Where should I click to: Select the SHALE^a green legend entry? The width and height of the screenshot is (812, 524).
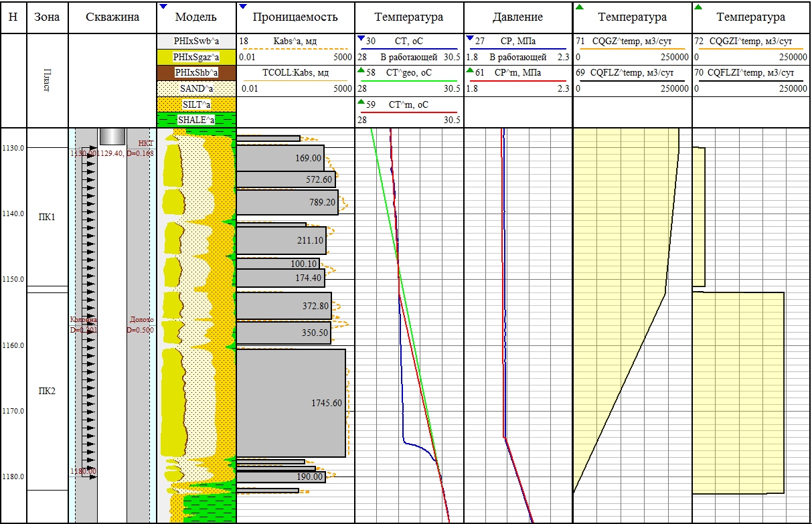(197, 120)
